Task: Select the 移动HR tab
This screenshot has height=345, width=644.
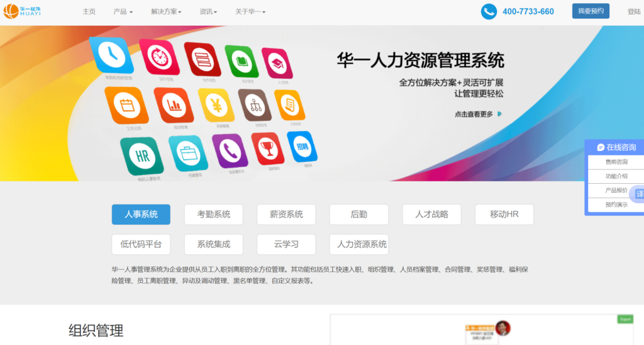Action: [x=504, y=214]
